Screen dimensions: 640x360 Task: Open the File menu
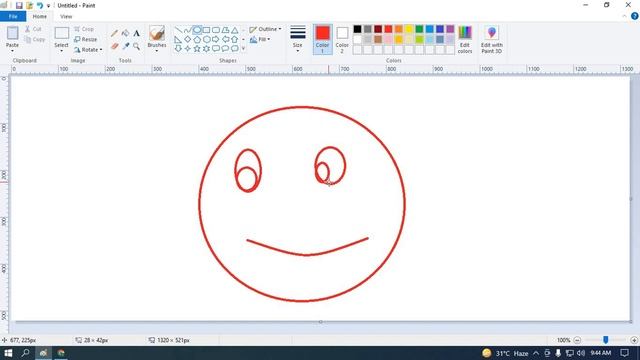pyautogui.click(x=13, y=16)
